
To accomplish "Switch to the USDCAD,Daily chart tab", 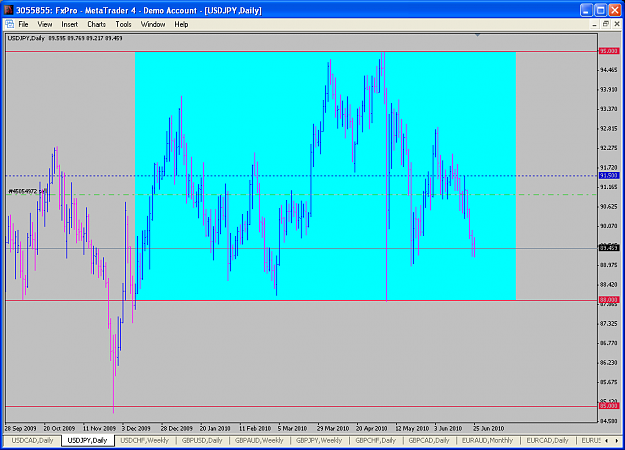I will point(32,440).
